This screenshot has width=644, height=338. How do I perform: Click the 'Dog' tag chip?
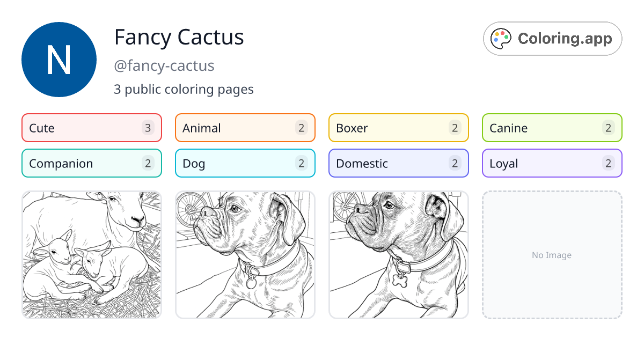click(x=245, y=163)
